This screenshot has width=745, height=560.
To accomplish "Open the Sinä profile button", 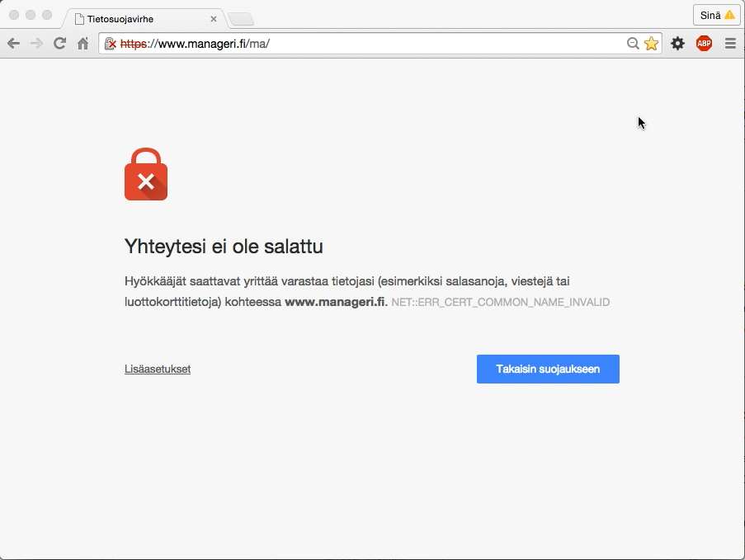I will point(716,15).
